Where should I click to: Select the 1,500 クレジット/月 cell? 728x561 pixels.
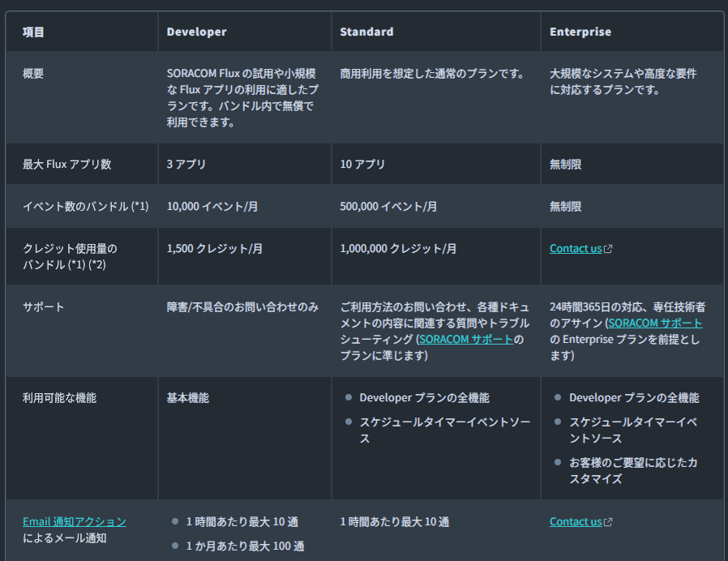[x=215, y=248]
